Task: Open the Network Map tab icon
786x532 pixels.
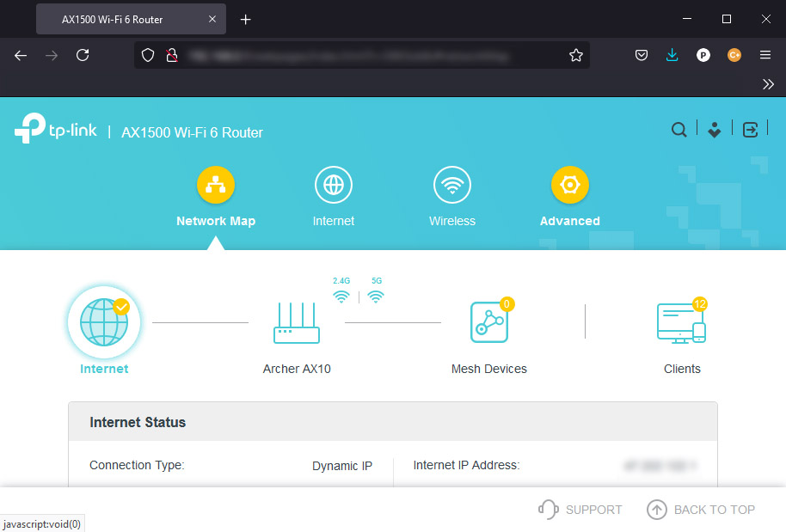Action: point(216,185)
